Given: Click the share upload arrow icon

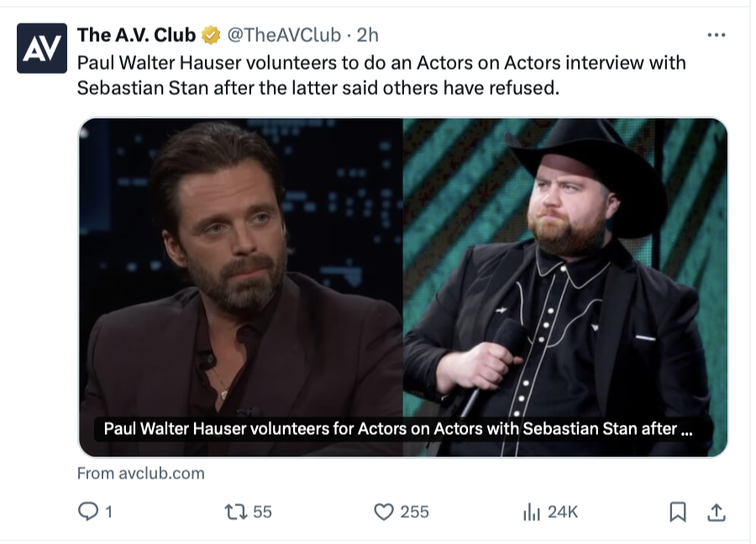Looking at the screenshot, I should pos(716,511).
